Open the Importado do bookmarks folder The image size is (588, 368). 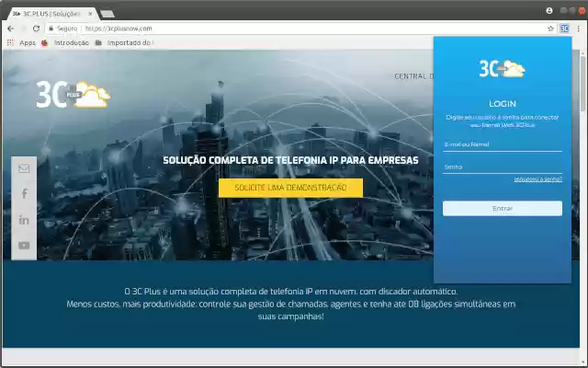click(x=124, y=43)
